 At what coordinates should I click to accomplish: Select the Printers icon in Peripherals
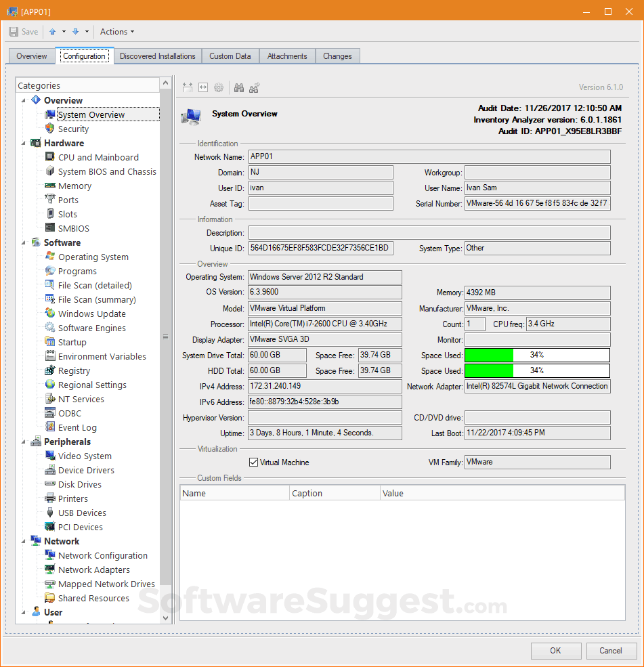(x=50, y=498)
